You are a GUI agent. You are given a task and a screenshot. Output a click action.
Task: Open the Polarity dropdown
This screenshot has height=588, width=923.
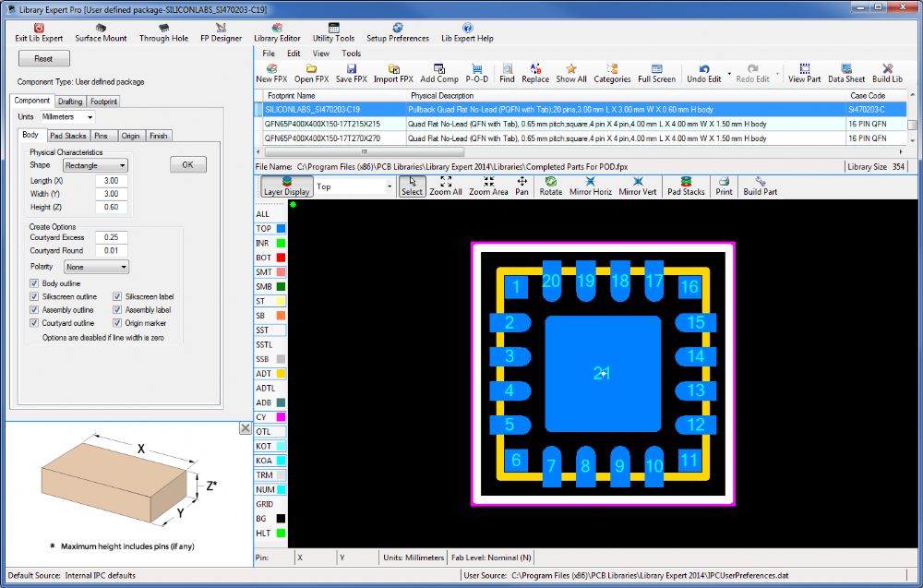[x=97, y=267]
